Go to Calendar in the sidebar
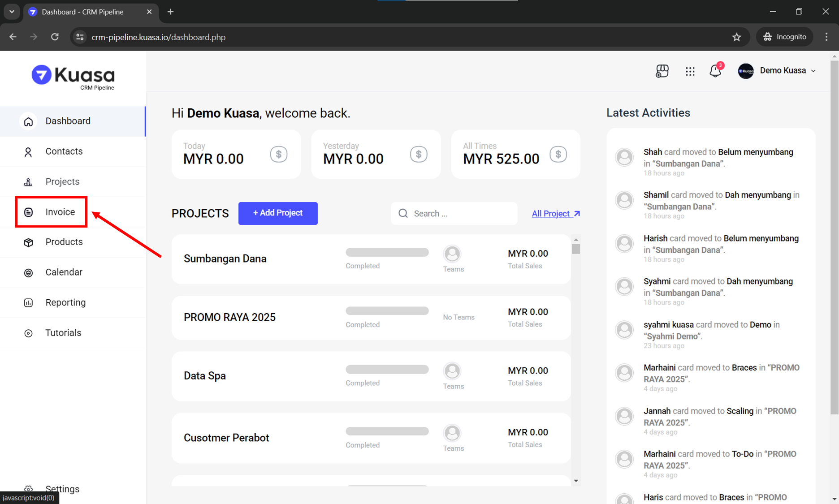 pyautogui.click(x=64, y=272)
